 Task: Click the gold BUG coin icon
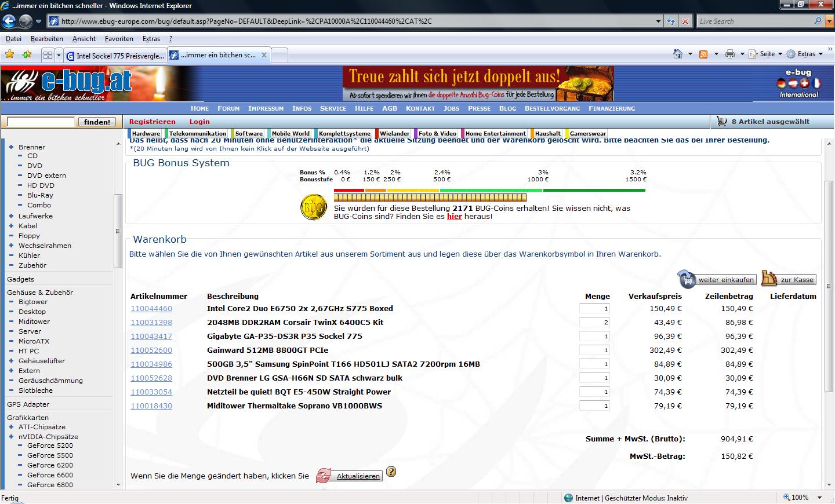314,207
